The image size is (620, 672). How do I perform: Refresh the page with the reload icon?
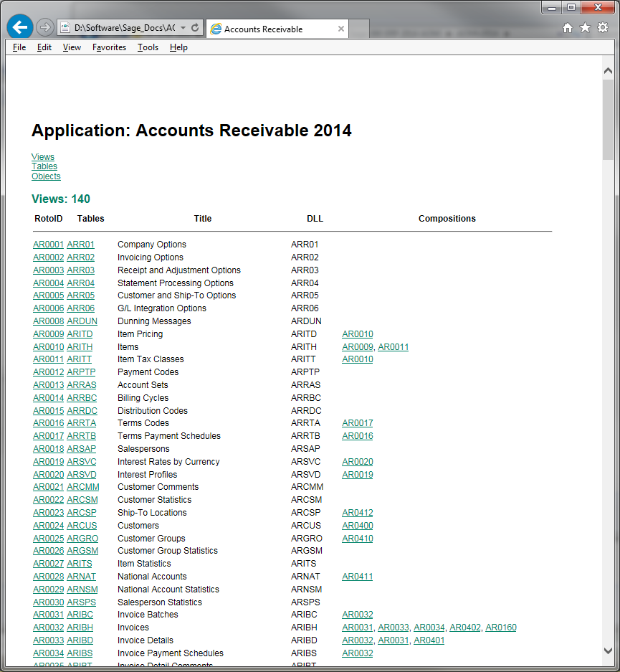195,28
